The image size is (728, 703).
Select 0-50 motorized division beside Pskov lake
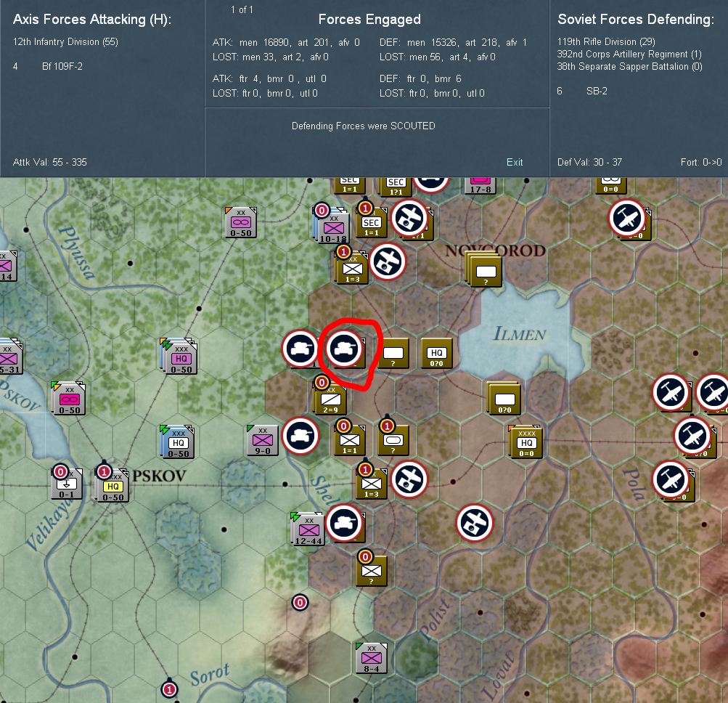[x=69, y=398]
